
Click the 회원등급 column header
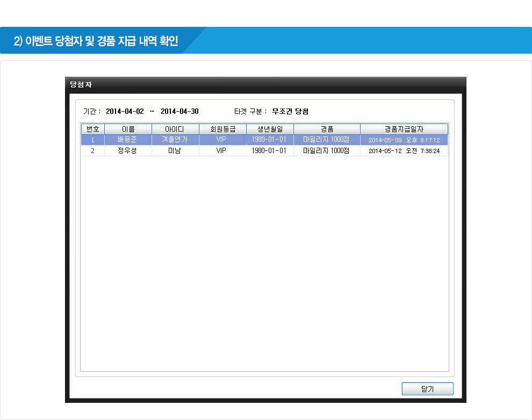(x=222, y=129)
